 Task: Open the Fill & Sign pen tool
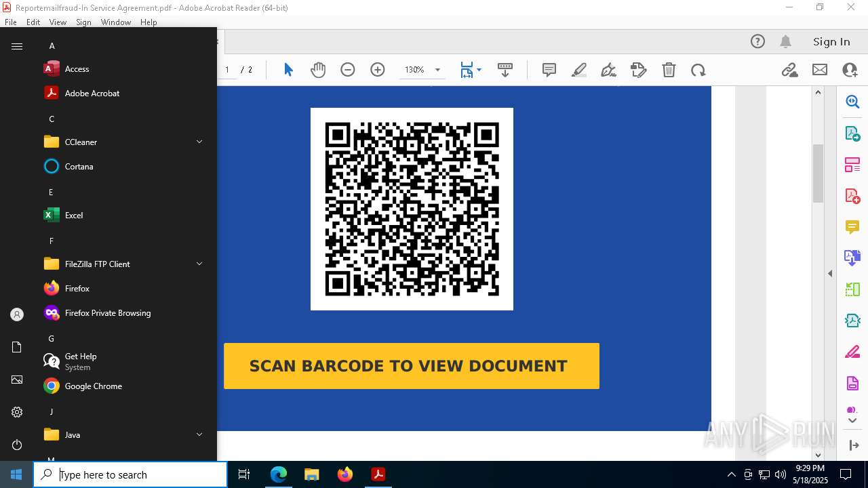point(609,70)
